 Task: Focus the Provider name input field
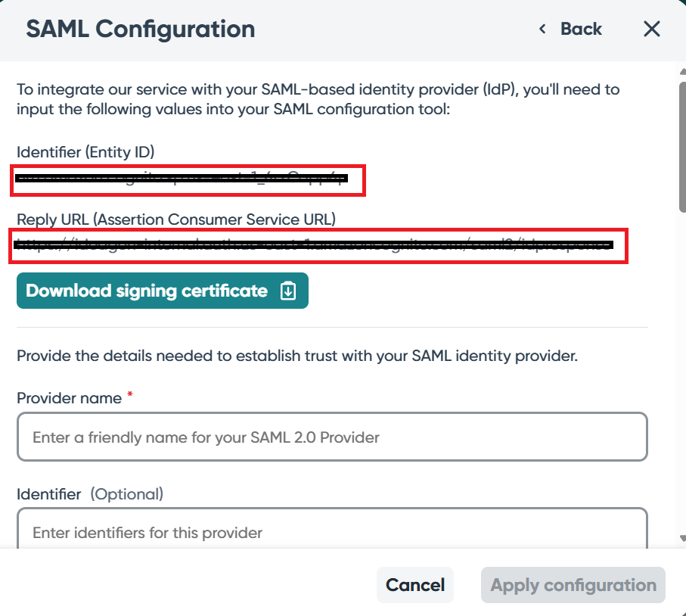tap(332, 437)
